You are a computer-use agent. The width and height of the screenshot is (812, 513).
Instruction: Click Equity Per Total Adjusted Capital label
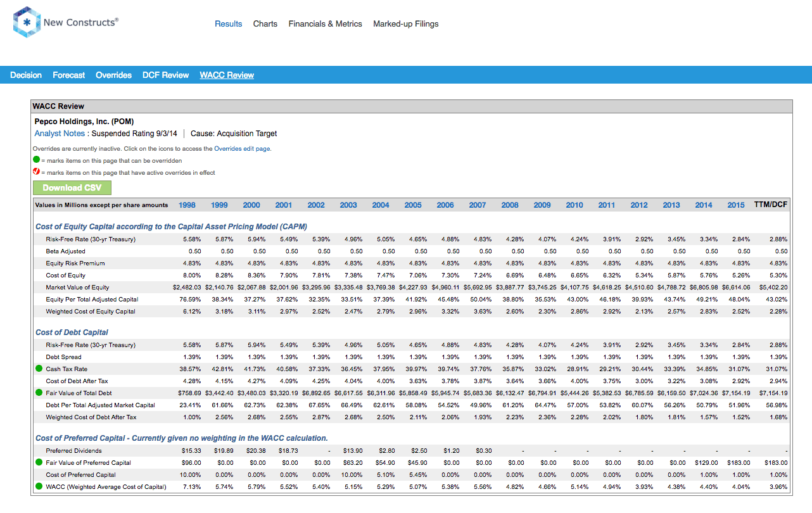92,300
